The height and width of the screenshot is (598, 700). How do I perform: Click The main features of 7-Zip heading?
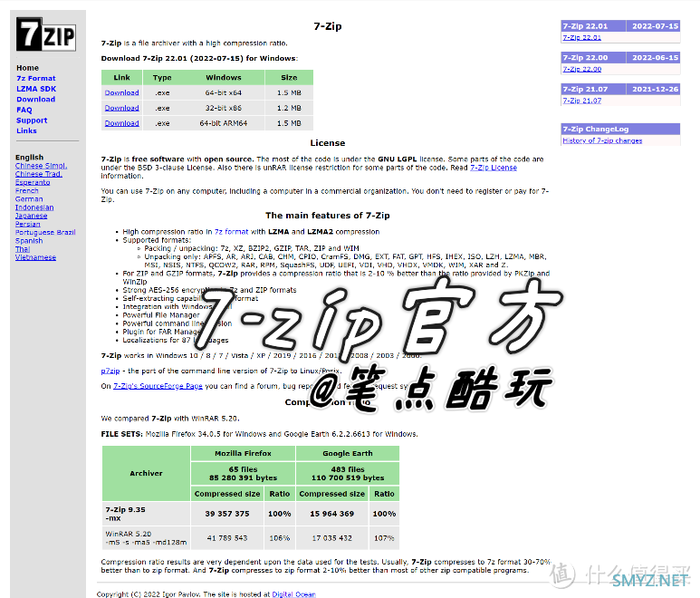(328, 216)
